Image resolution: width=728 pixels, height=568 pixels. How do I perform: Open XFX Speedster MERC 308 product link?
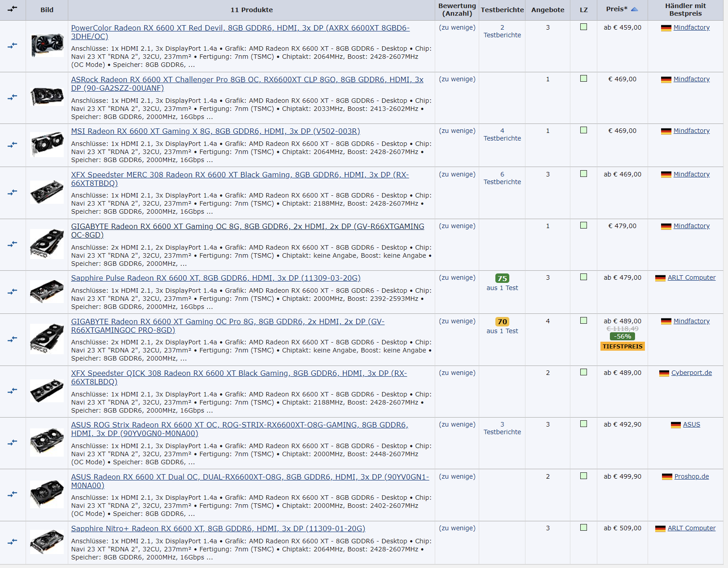240,179
